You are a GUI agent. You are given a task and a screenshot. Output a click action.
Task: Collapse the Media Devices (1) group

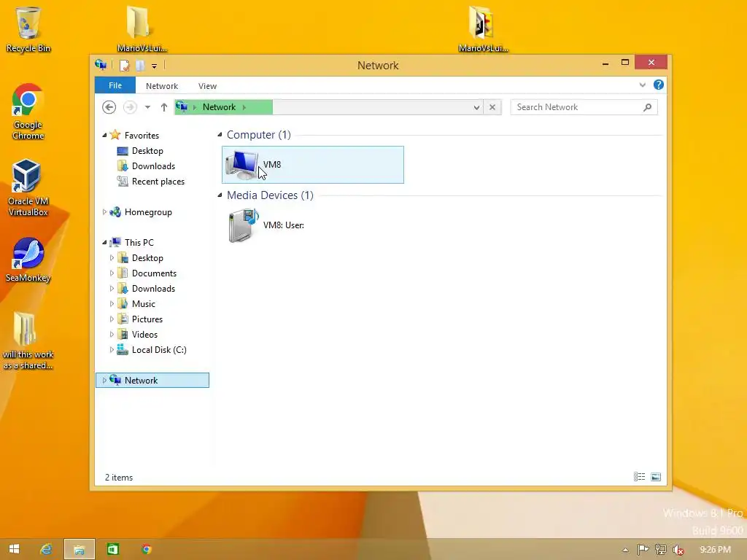tap(220, 195)
